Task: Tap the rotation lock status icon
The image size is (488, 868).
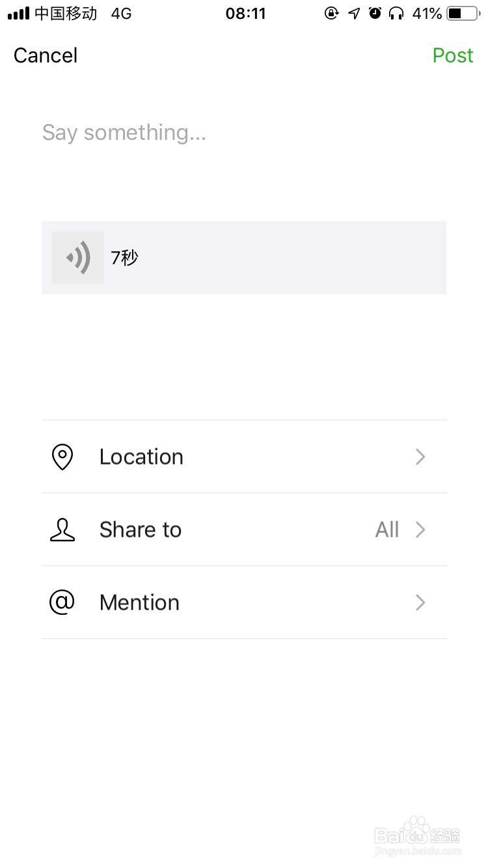Action: (332, 14)
